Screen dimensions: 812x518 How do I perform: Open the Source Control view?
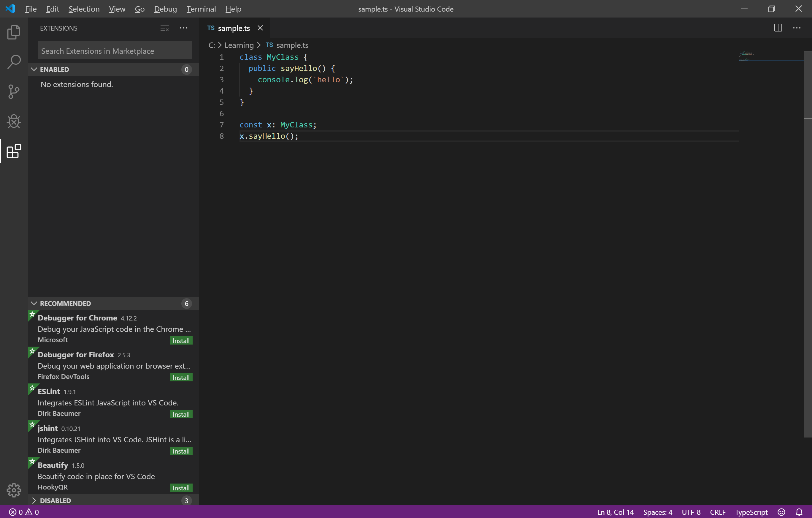13,91
